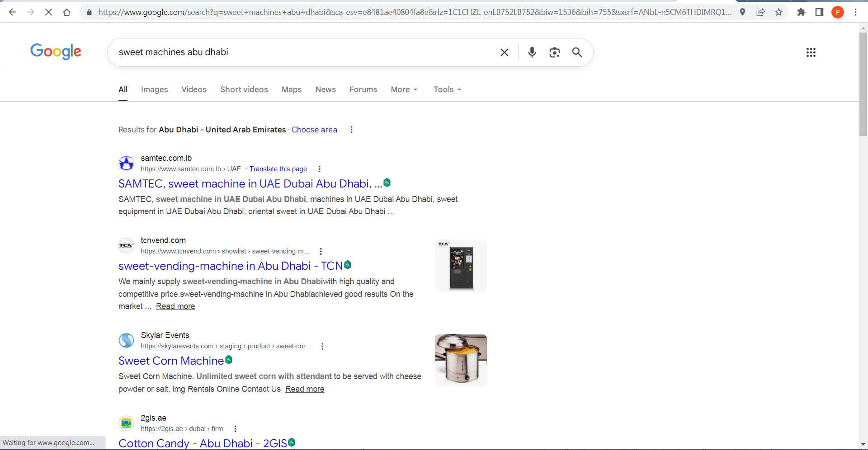
Task: View site security lock info
Action: (x=89, y=12)
